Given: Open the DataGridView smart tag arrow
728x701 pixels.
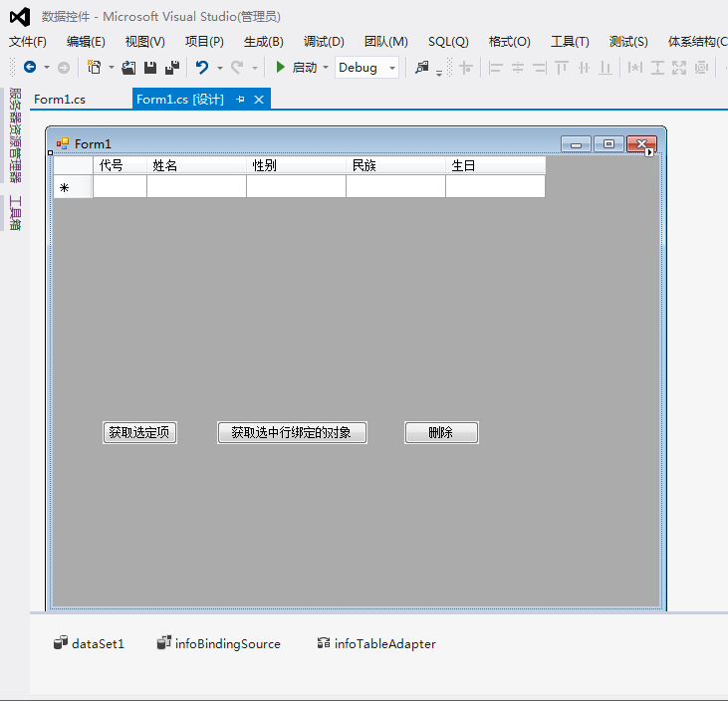Looking at the screenshot, I should 649,151.
